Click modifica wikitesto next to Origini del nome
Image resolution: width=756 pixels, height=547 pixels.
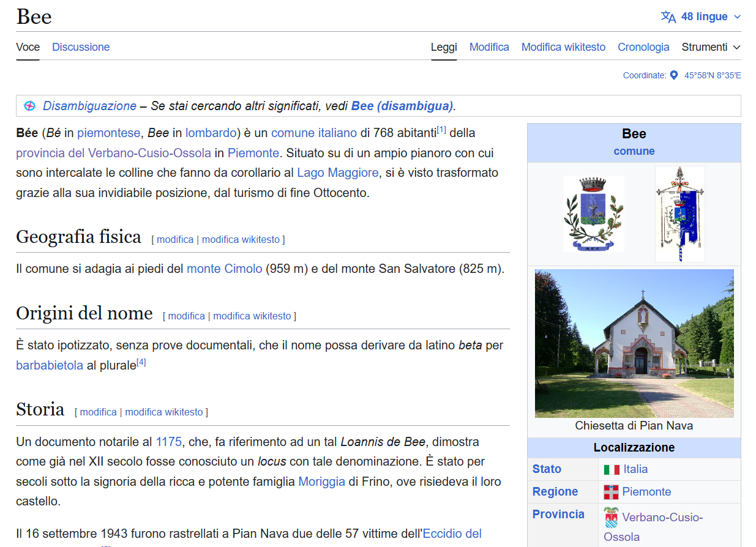pyautogui.click(x=252, y=316)
